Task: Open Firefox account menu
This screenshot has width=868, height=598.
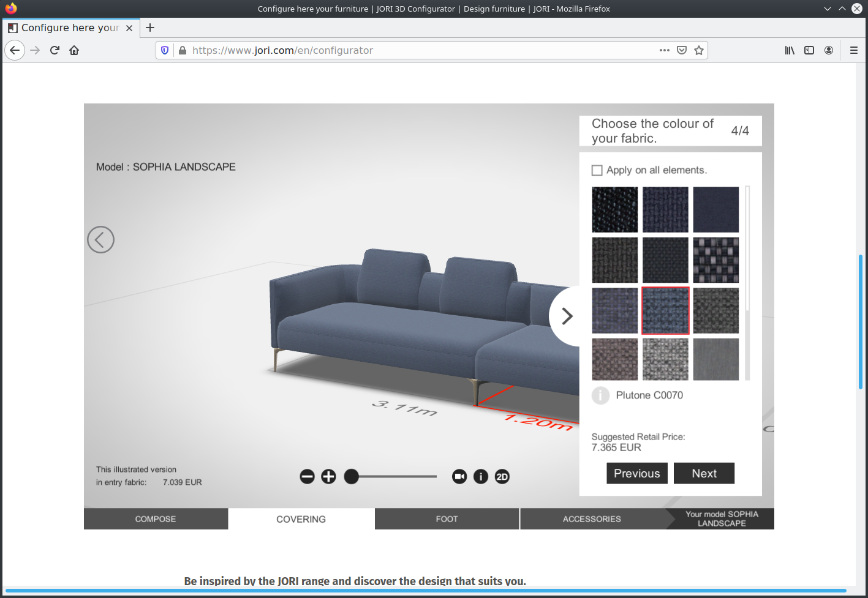Action: tap(829, 50)
